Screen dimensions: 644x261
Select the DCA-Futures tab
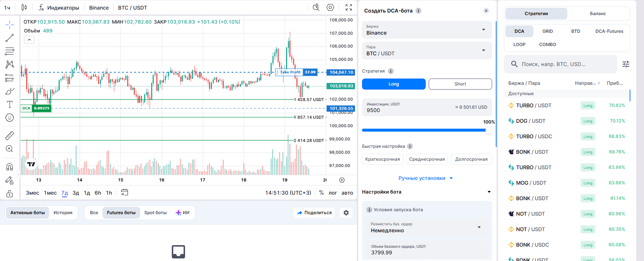pos(609,31)
